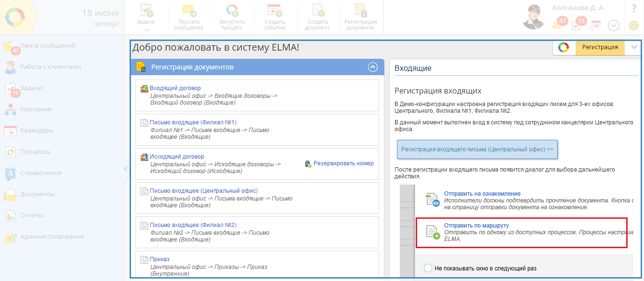Open Письмо входящее (Центральный офис) link
Viewport: 644px width, 281px height.
204,191
